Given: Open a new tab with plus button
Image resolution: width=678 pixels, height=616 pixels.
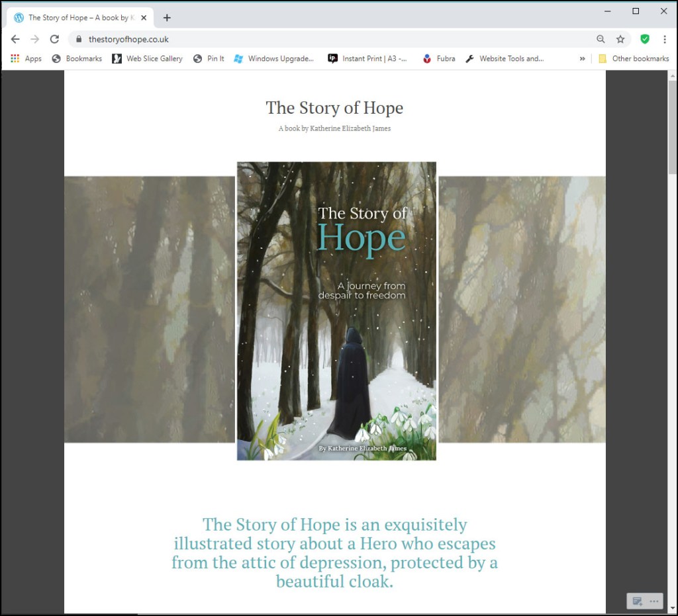Looking at the screenshot, I should point(167,18).
